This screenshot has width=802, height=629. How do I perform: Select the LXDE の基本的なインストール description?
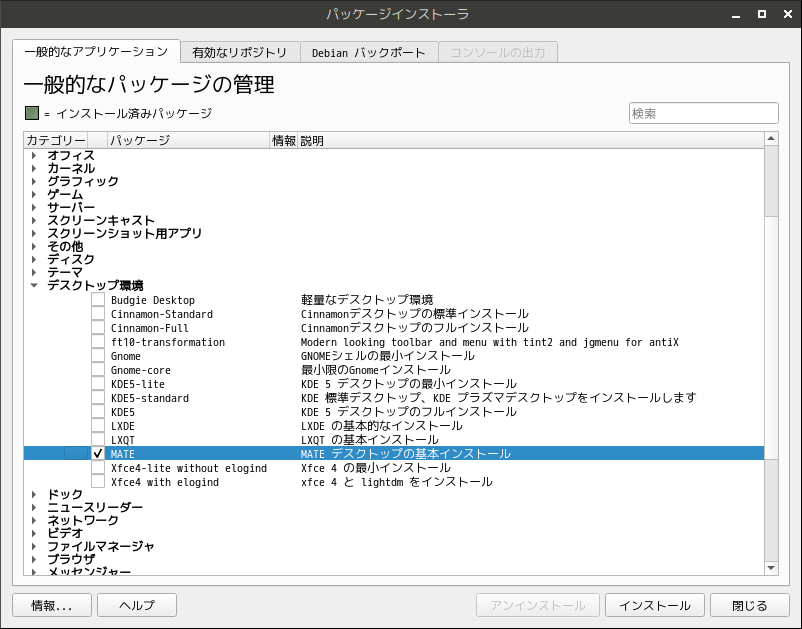tap(382, 425)
